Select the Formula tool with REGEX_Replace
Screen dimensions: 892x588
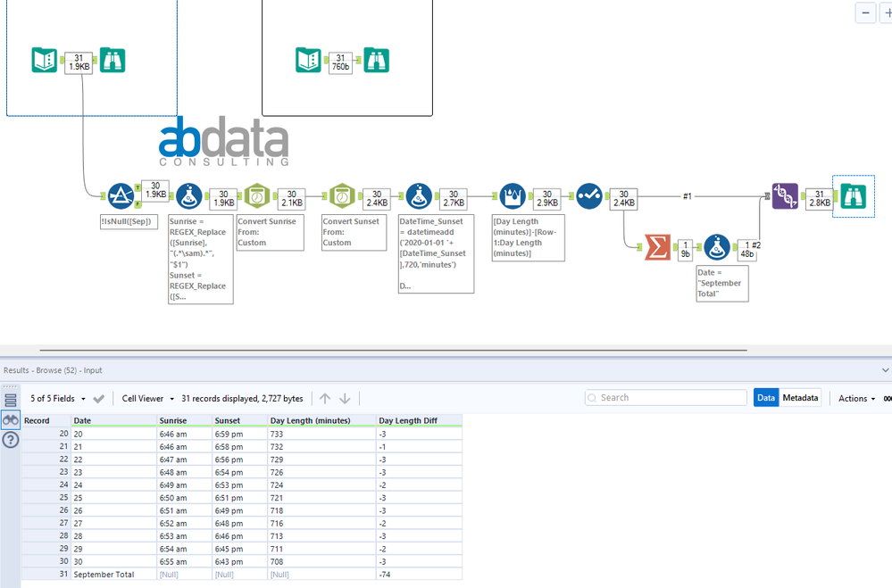(189, 196)
